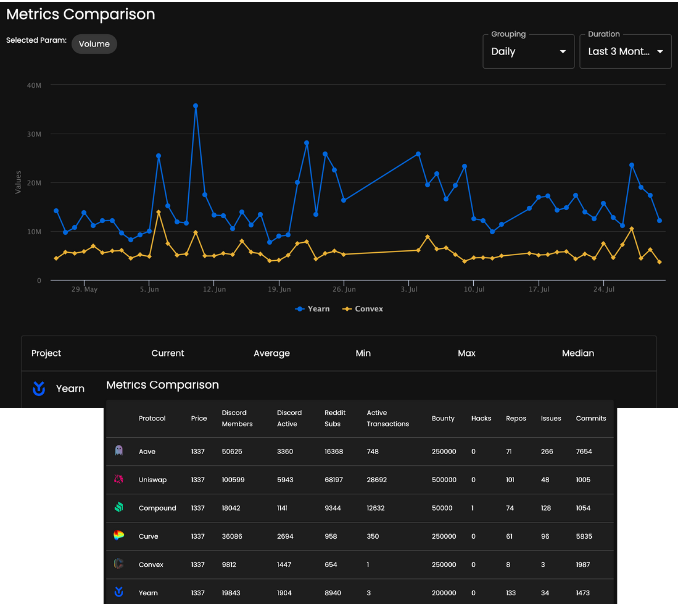The image size is (678, 604).
Task: Open the Duration Last 3 Months dropdown
Action: click(x=625, y=50)
